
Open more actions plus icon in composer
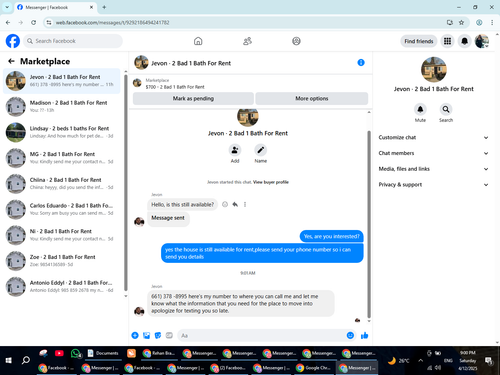[x=135, y=335]
